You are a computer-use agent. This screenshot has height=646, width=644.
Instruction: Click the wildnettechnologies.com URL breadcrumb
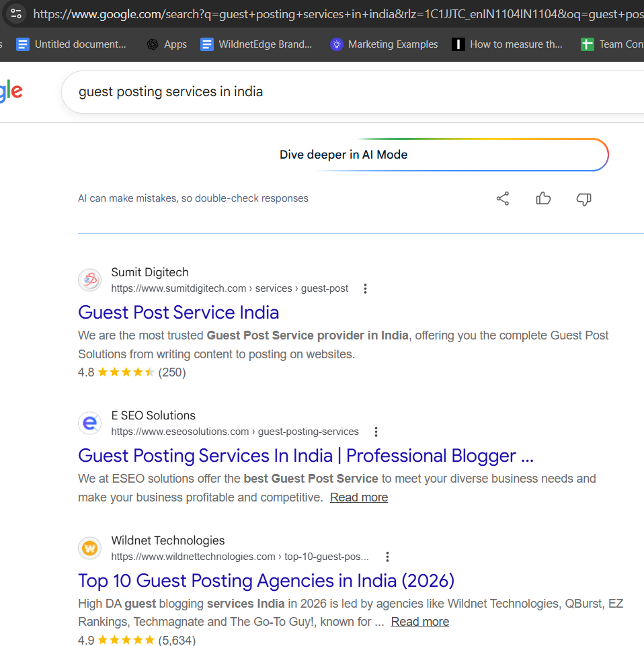tap(240, 557)
